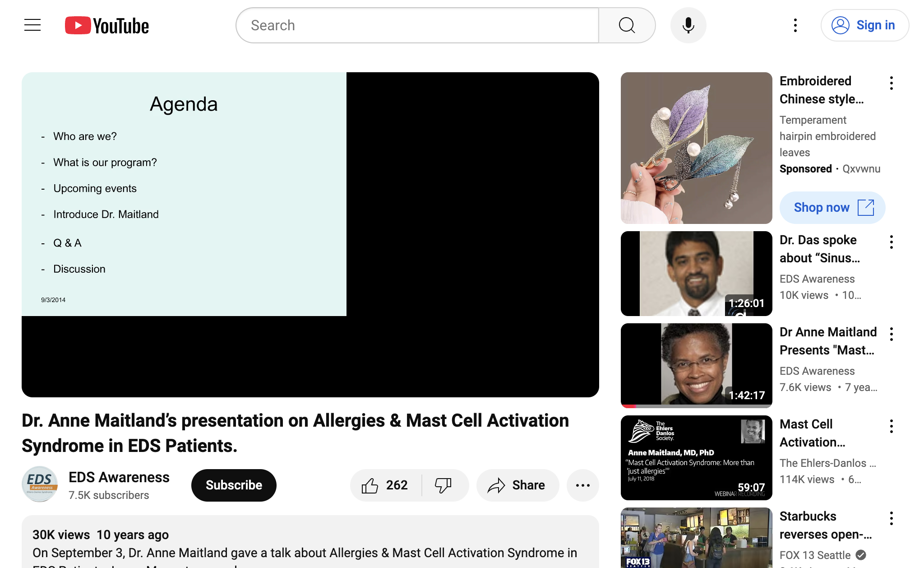This screenshot has width=924, height=568.
Task: Sign in to YouTube
Action: 864,25
